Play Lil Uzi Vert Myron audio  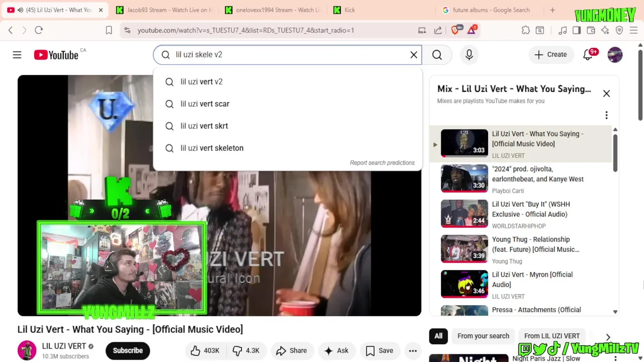coord(521,284)
